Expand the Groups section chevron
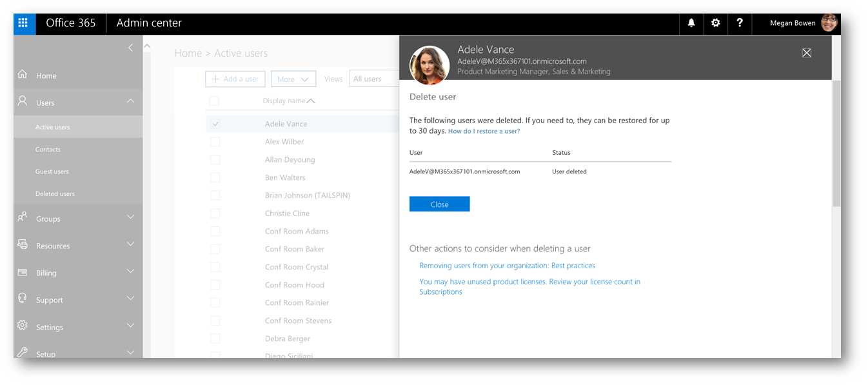This screenshot has width=868, height=385. point(130,217)
